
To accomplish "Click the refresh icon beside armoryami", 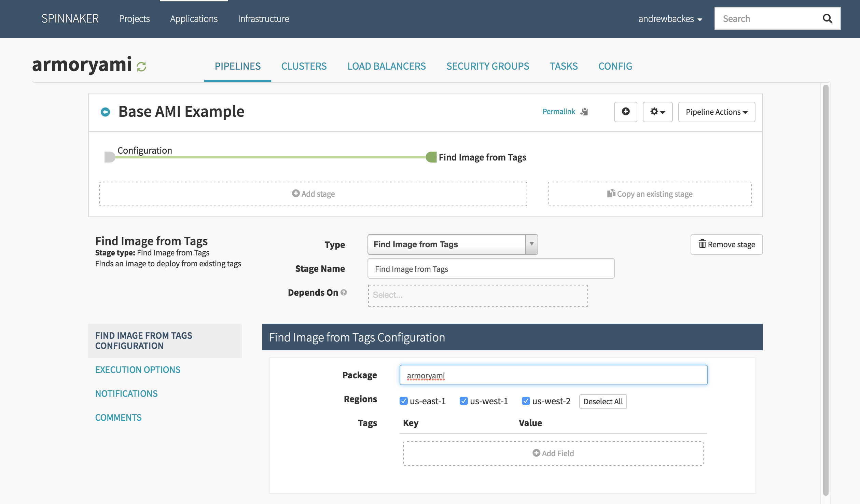I will pyautogui.click(x=141, y=66).
